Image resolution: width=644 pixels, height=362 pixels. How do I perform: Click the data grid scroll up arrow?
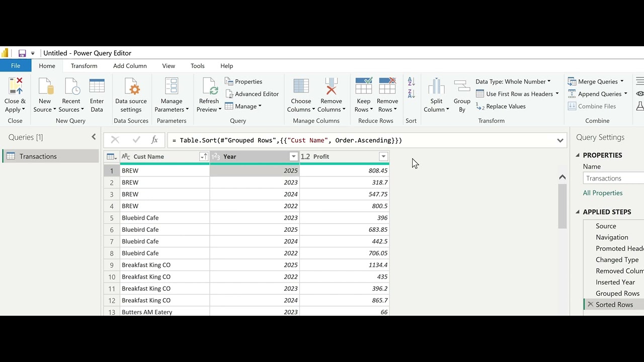pos(562,177)
